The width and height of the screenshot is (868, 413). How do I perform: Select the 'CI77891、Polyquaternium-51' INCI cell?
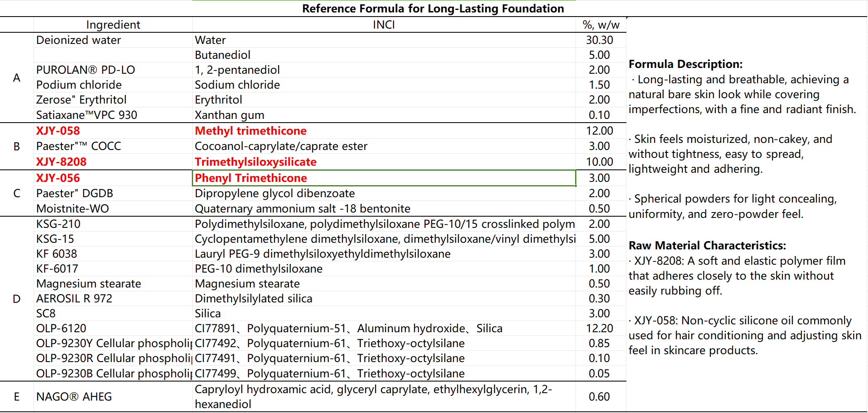384,328
